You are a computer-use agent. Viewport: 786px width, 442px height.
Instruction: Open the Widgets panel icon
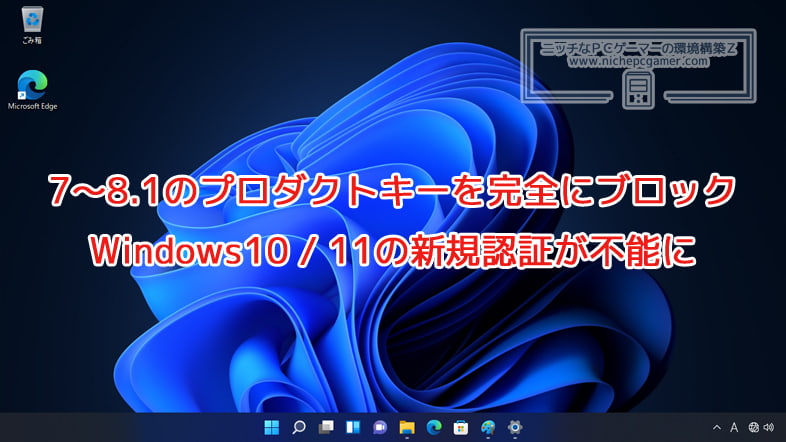pyautogui.click(x=353, y=427)
